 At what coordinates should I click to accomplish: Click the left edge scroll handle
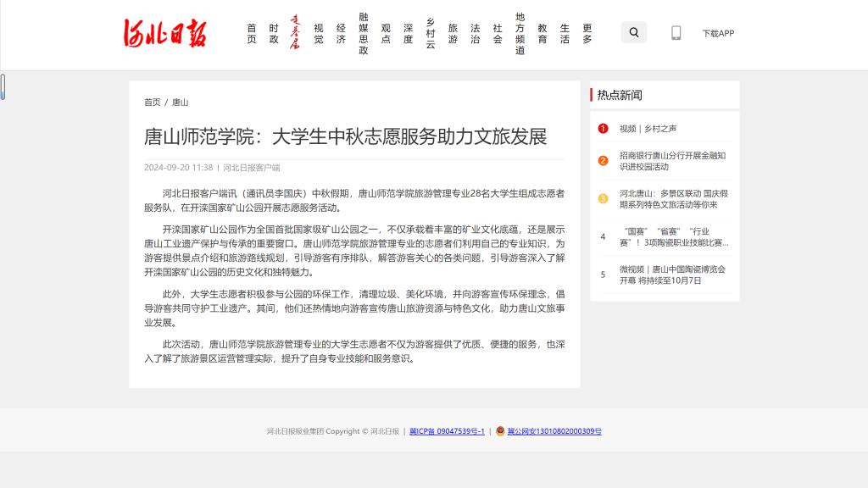(3, 86)
